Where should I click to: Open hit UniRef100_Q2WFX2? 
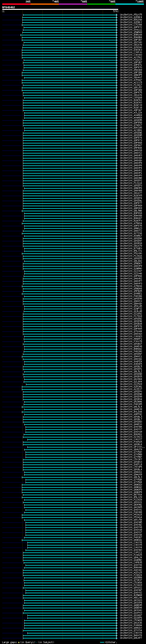[131, 309]
